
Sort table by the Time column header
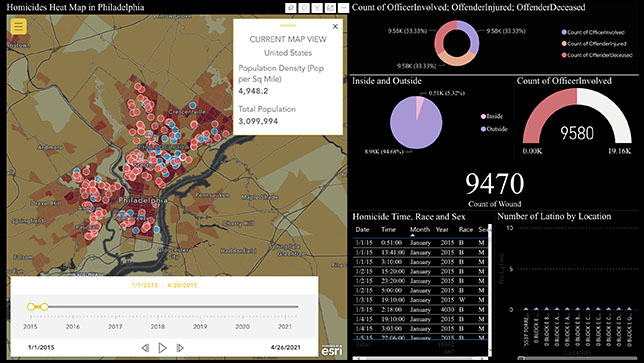coord(388,230)
